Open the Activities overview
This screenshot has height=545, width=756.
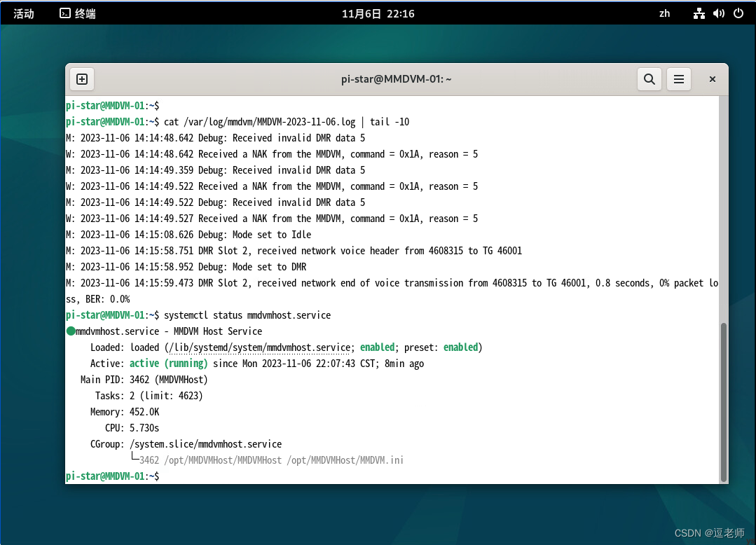[x=24, y=13]
